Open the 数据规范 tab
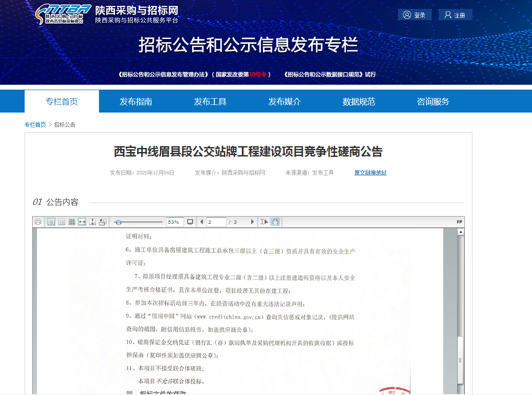The width and height of the screenshot is (532, 395). tap(359, 102)
